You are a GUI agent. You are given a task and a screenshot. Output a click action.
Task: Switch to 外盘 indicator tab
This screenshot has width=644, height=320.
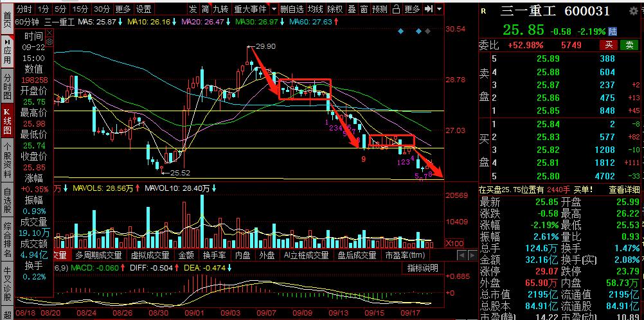[x=267, y=255]
